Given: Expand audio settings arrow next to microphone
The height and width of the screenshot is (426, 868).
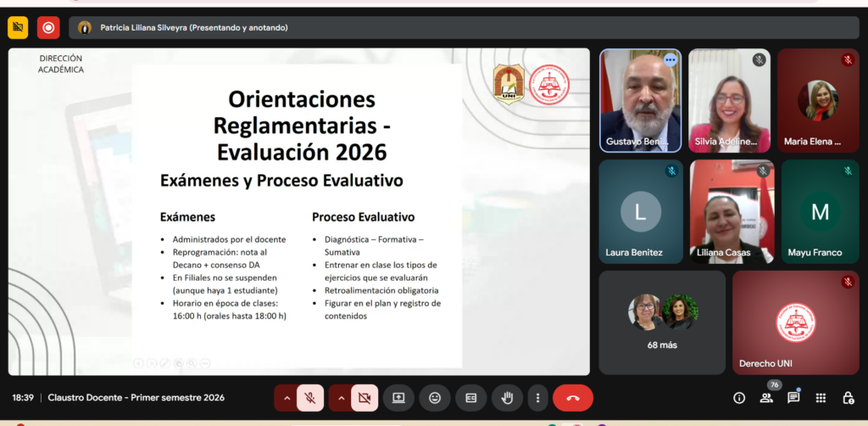Looking at the screenshot, I should tap(287, 397).
